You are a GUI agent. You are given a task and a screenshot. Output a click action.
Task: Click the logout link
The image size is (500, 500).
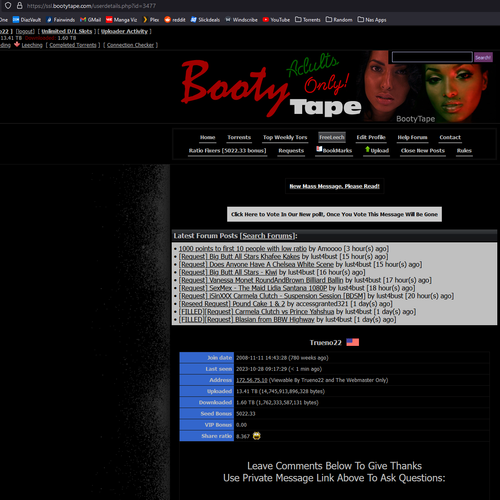pyautogui.click(x=25, y=31)
